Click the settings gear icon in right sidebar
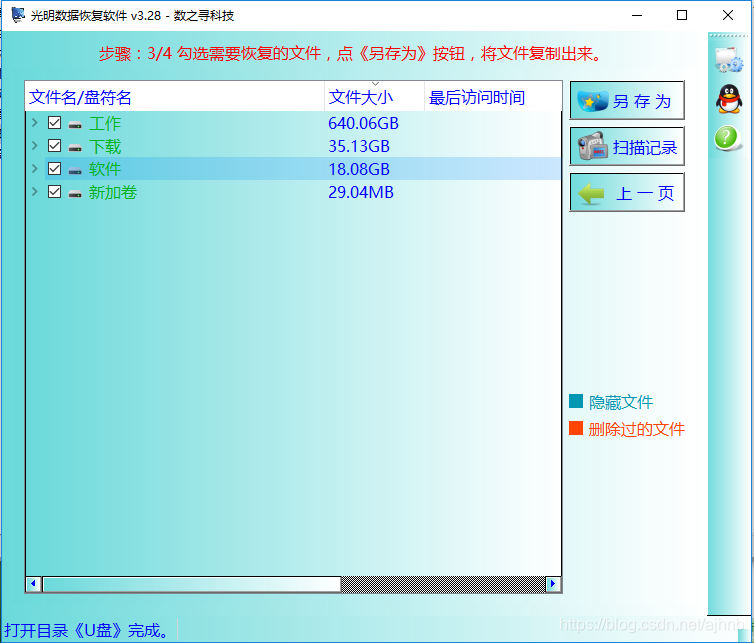This screenshot has width=754, height=643. (729, 60)
